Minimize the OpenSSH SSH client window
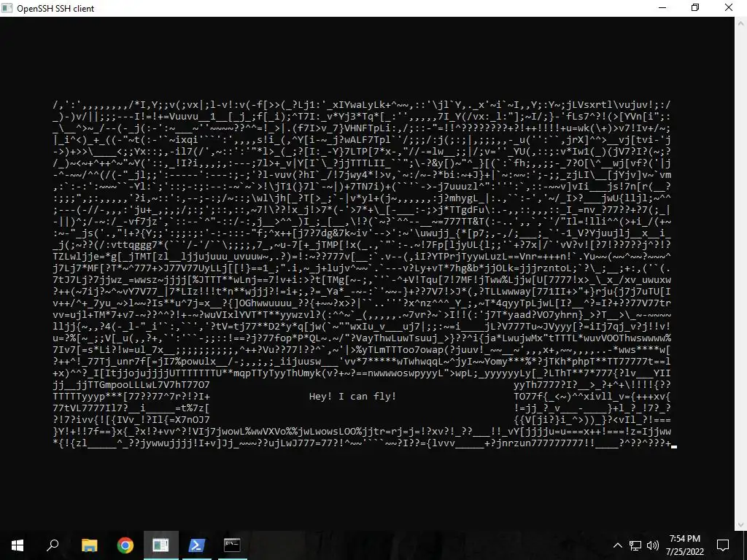747x560 pixels. (662, 8)
